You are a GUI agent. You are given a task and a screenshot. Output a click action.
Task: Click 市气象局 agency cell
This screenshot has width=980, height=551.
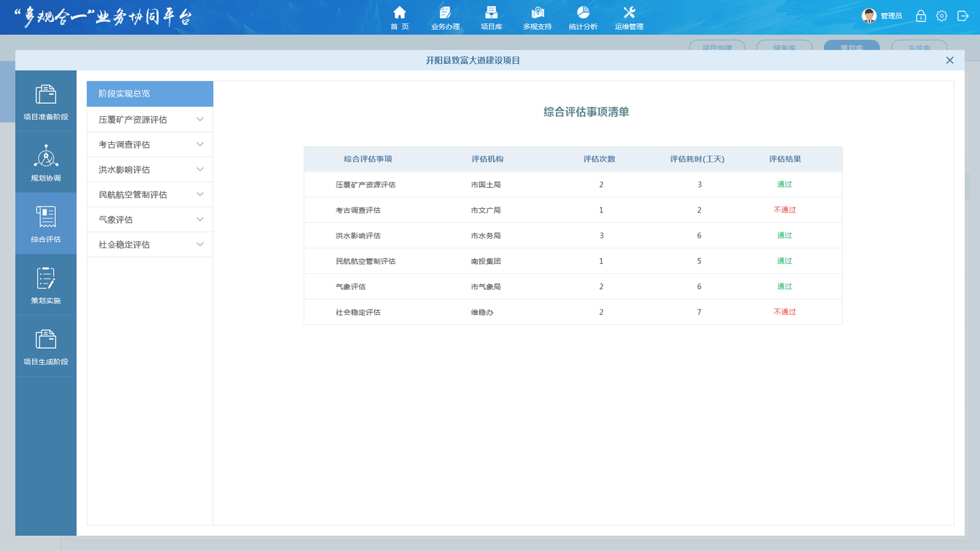point(486,287)
